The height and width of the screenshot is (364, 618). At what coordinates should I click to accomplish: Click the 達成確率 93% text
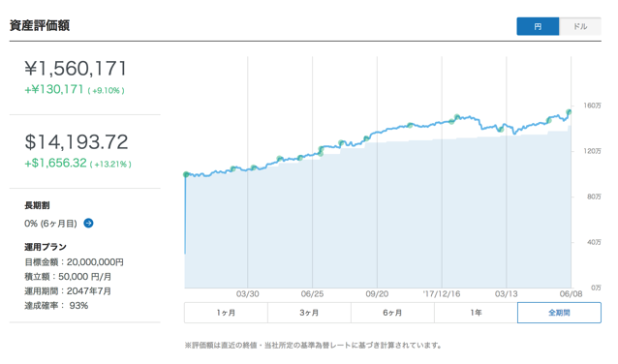56,306
